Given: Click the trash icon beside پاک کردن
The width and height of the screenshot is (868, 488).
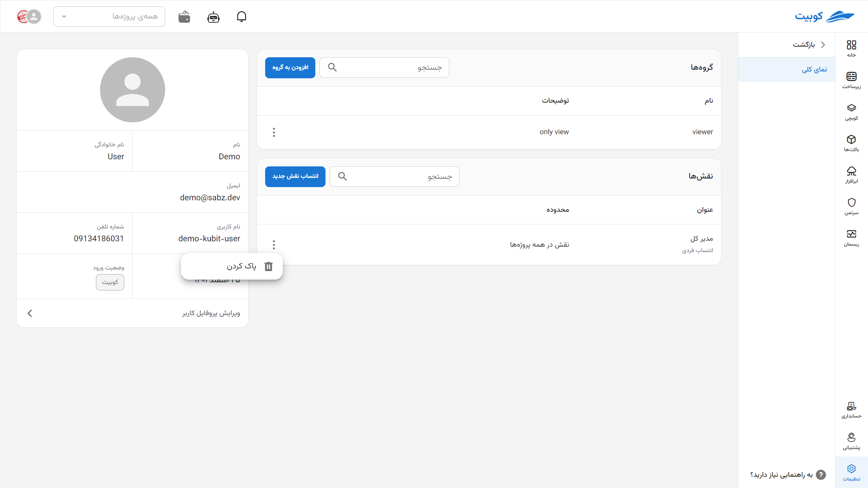Looking at the screenshot, I should (268, 266).
